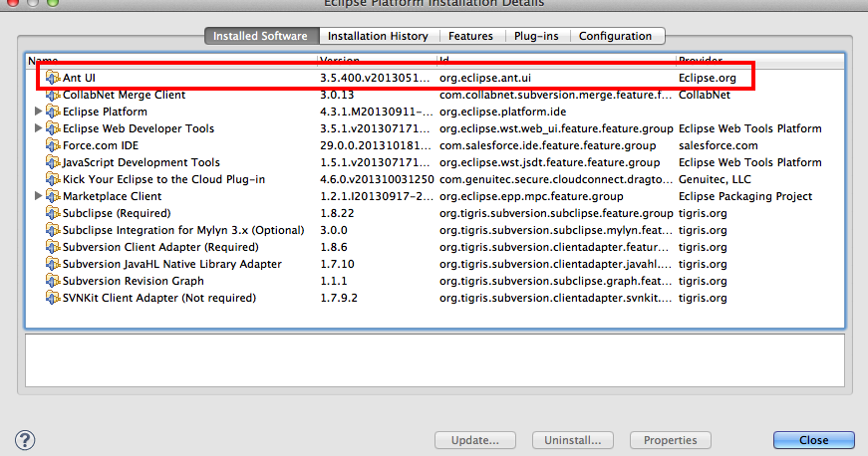This screenshot has height=456, width=868.
Task: Expand the Eclipse Web Developer Tools node
Action: click(38, 128)
